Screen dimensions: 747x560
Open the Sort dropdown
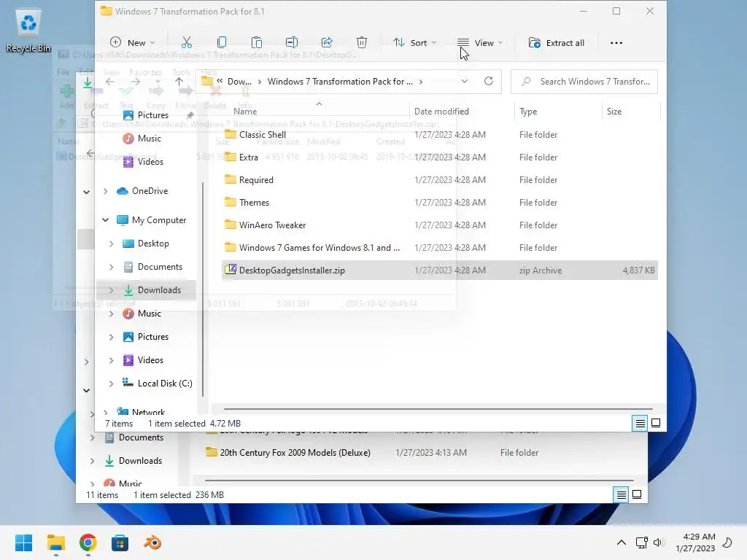pyautogui.click(x=414, y=43)
